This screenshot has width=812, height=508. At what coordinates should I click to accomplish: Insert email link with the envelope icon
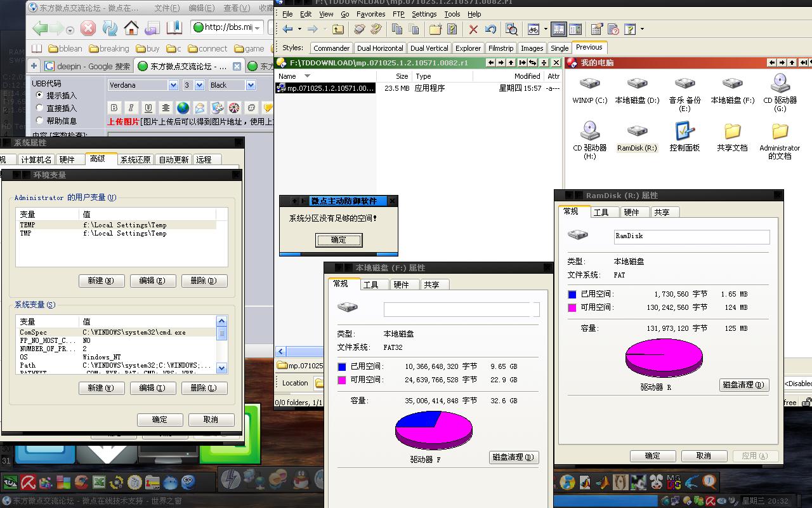200,108
